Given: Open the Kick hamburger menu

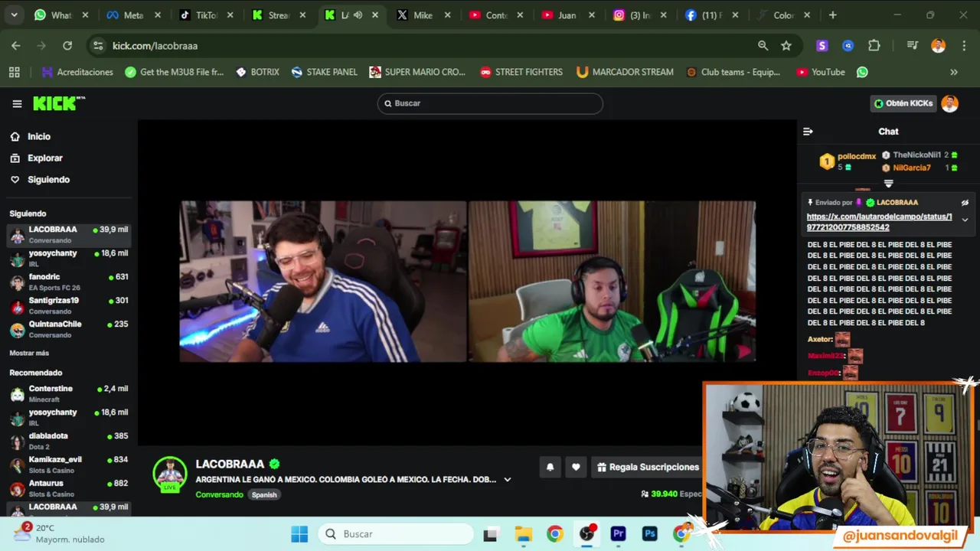Looking at the screenshot, I should pos(17,104).
